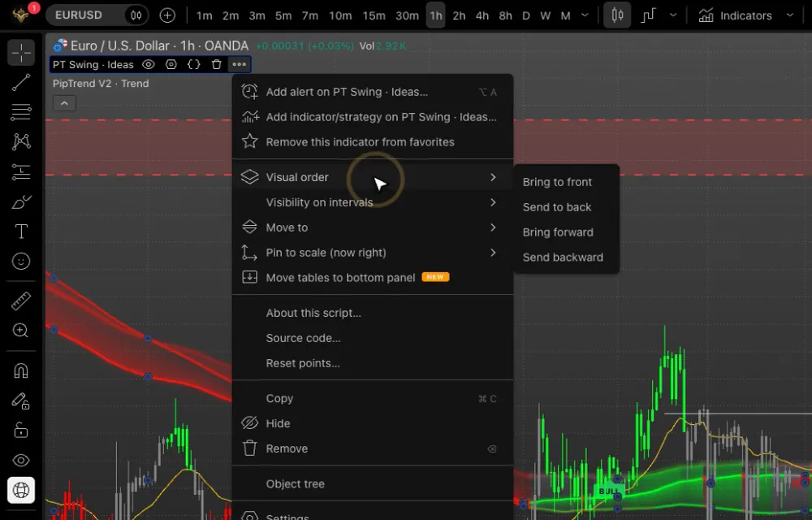
Task: Click Euro / U.S. Dollar chart title
Action: (159, 45)
